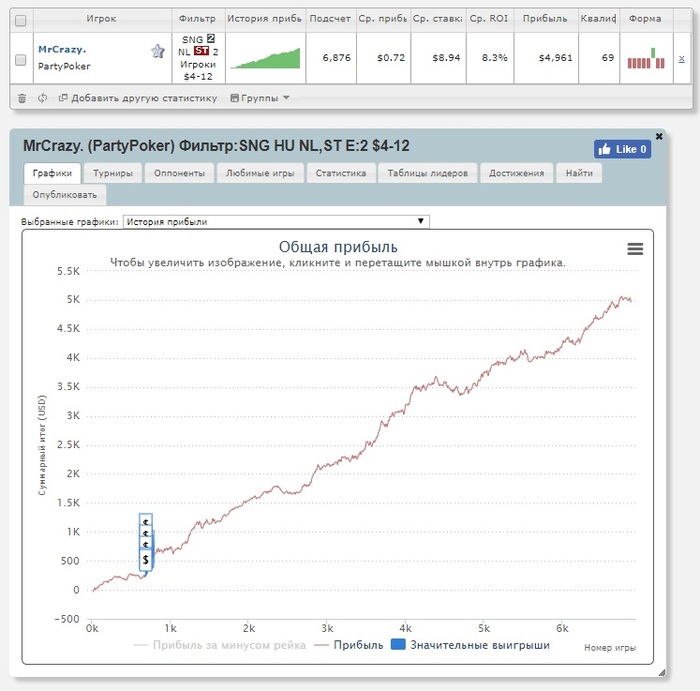Image resolution: width=700 pixels, height=691 pixels.
Task: Click the resize grip at panel corner
Action: 662,672
